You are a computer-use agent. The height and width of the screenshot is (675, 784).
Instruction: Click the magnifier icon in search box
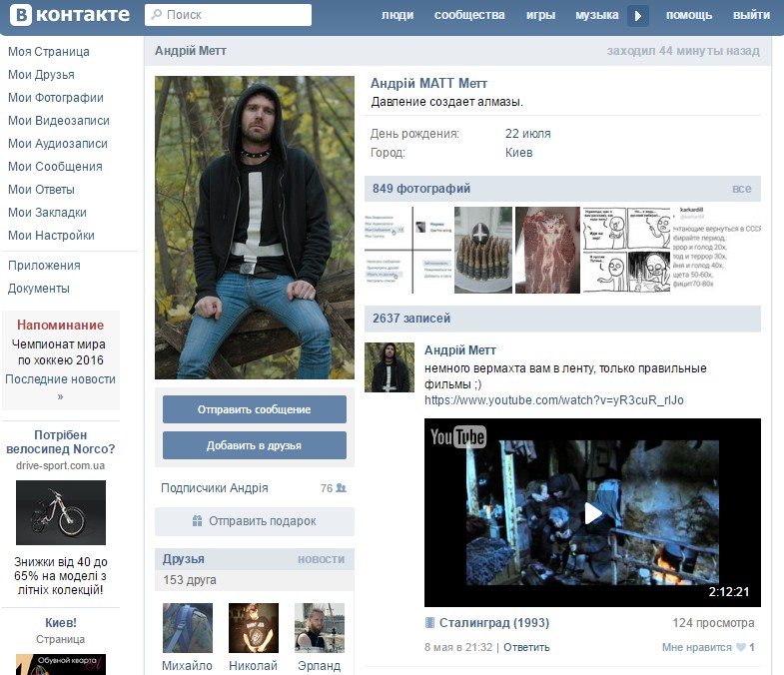click(x=155, y=15)
